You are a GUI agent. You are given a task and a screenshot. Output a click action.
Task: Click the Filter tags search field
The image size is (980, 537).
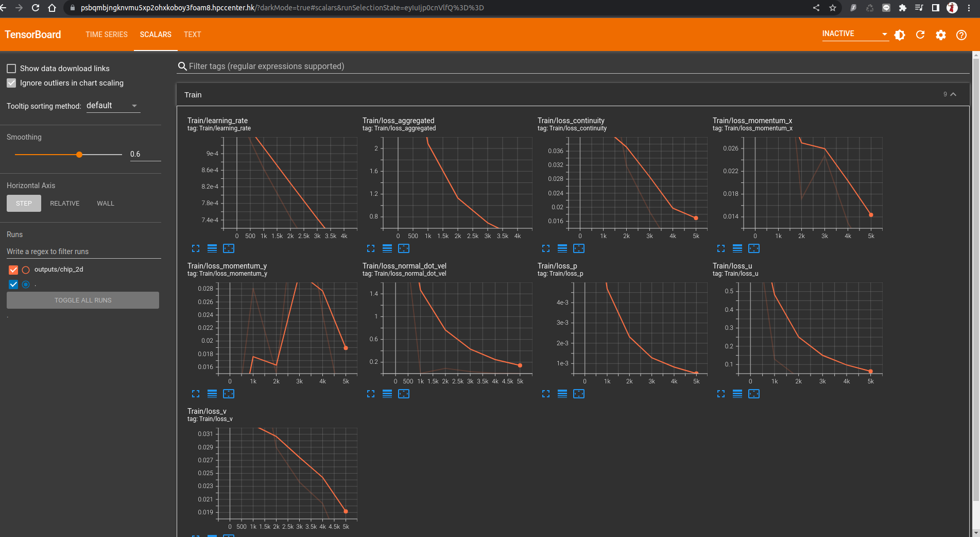pos(573,66)
